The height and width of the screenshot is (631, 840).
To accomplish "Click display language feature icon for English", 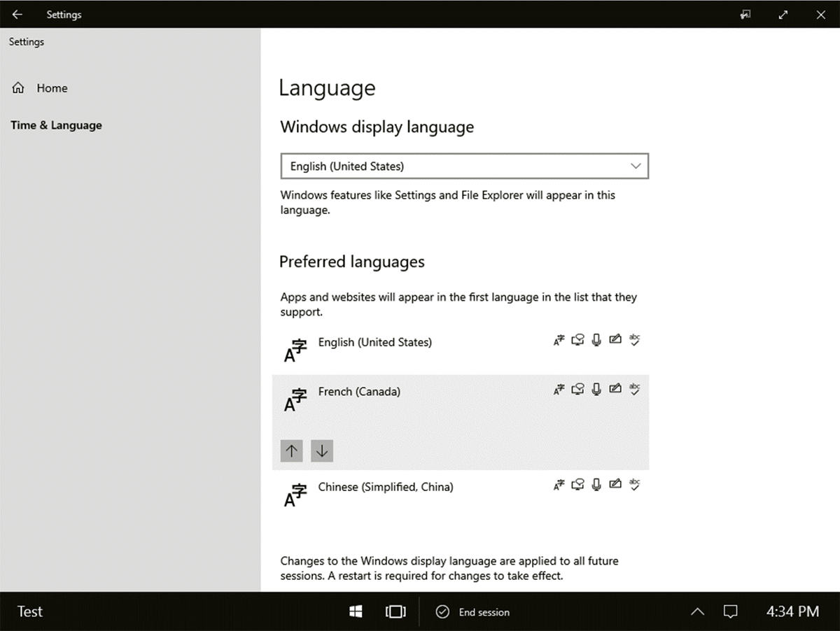I will pos(559,340).
